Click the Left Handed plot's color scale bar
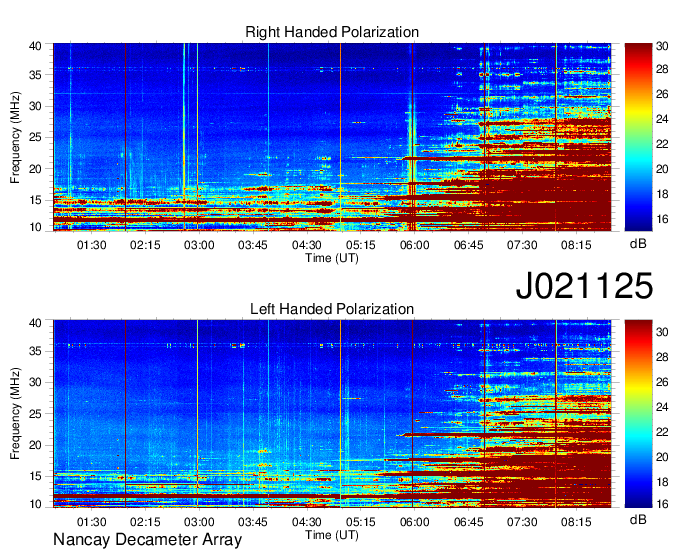 (x=638, y=414)
